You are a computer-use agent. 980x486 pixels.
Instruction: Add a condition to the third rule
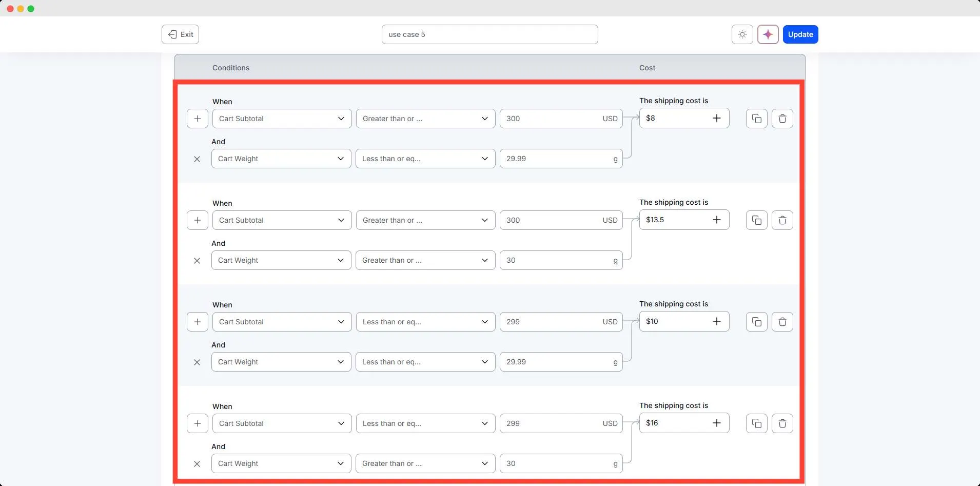click(198, 322)
